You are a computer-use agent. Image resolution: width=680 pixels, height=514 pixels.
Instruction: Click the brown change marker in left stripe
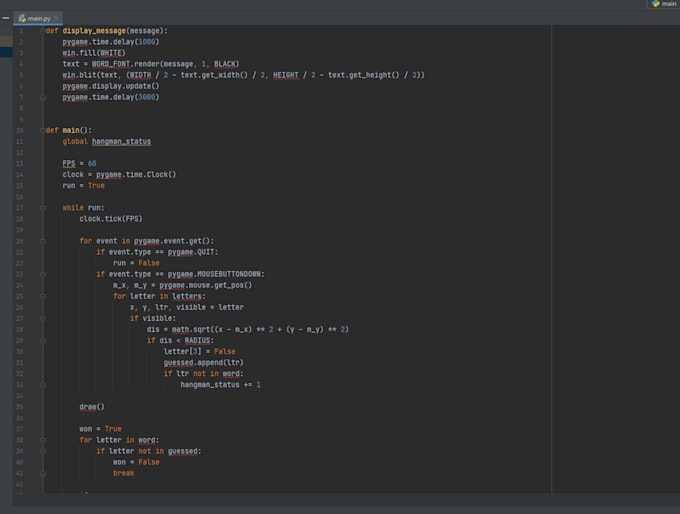6,41
